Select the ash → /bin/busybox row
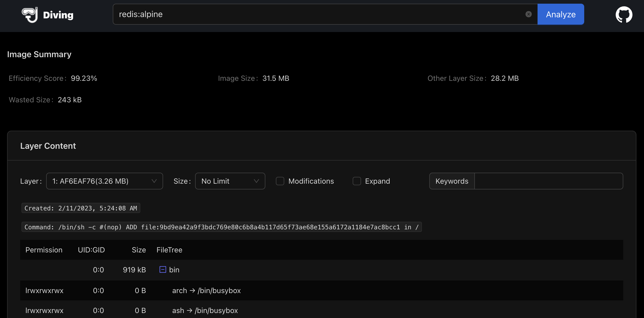The image size is (644, 318). pos(205,310)
